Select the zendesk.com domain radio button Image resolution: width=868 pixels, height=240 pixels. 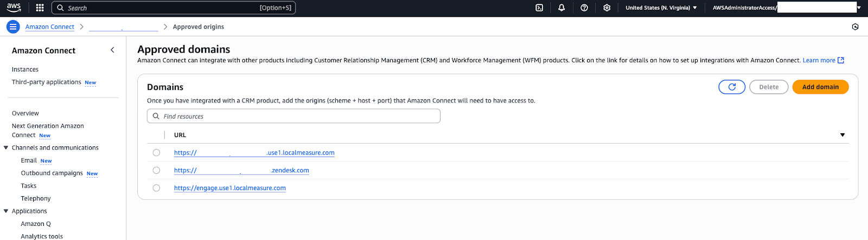tap(156, 170)
